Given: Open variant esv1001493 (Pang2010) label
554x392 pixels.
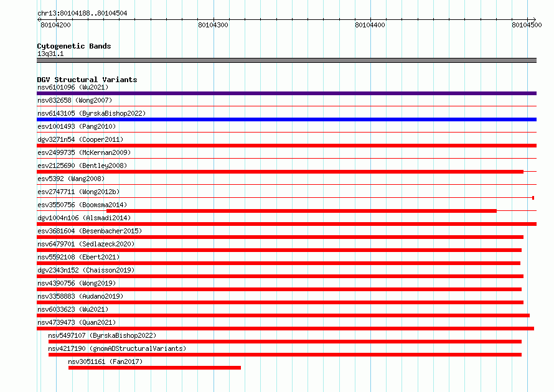Looking at the screenshot, I should (77, 126).
